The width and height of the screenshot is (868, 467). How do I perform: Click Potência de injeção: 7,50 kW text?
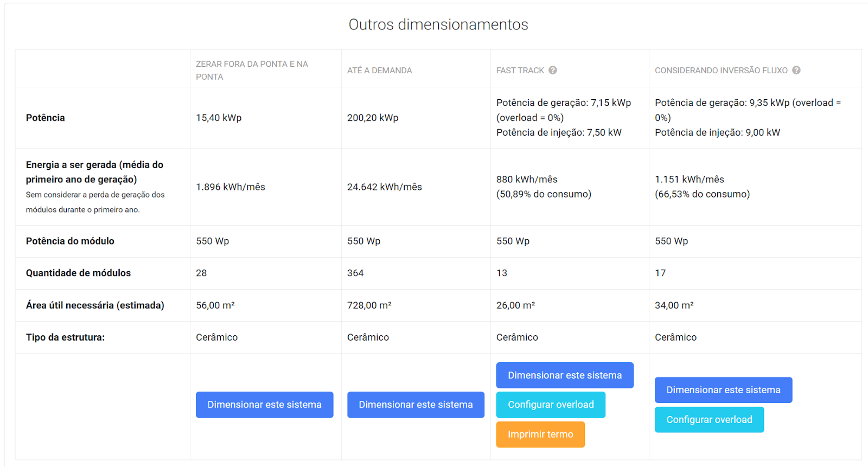pos(559,132)
